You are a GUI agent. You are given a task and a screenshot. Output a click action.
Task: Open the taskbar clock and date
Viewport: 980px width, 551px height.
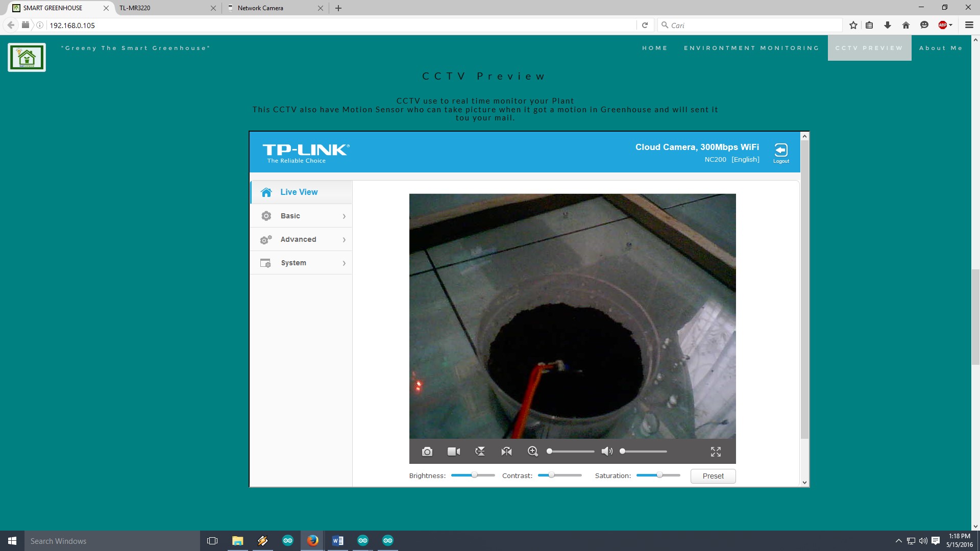point(959,541)
